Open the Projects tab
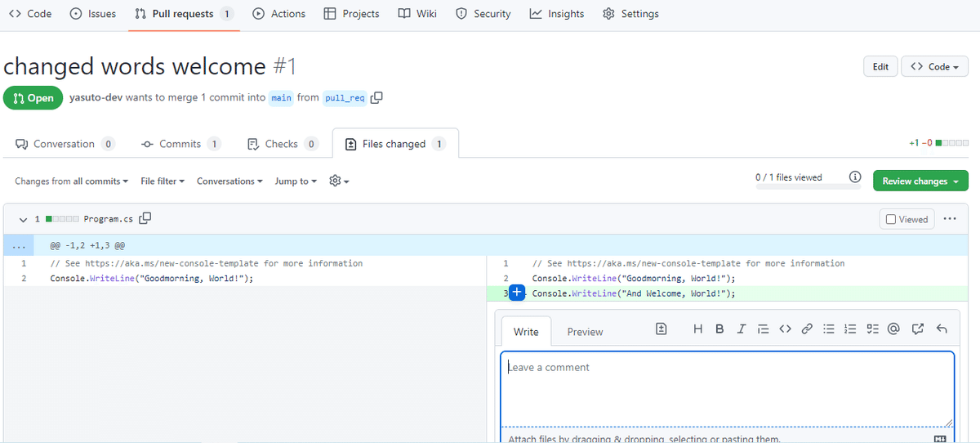This screenshot has height=443, width=980. point(351,14)
